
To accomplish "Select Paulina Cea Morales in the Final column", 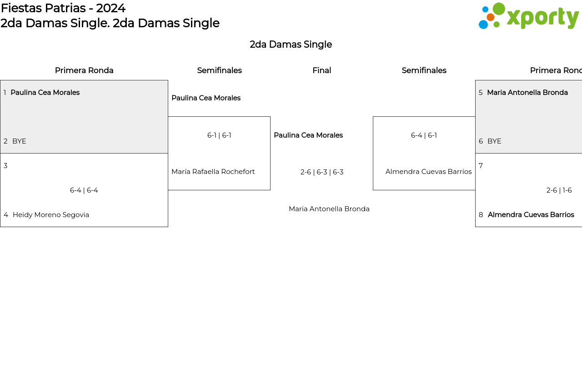I will (x=308, y=135).
